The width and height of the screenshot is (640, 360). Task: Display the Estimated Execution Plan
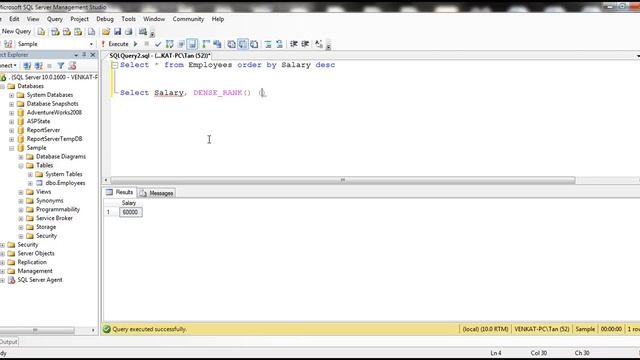pyautogui.click(x=169, y=44)
